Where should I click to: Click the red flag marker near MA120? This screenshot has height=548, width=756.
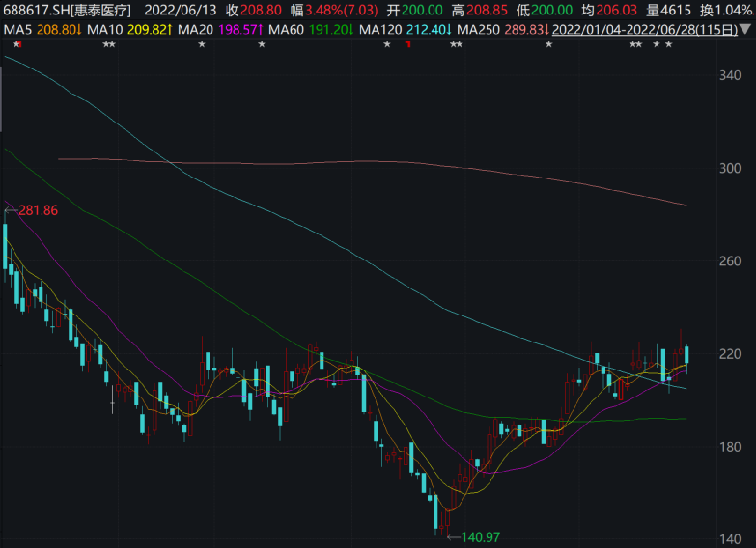(x=407, y=45)
